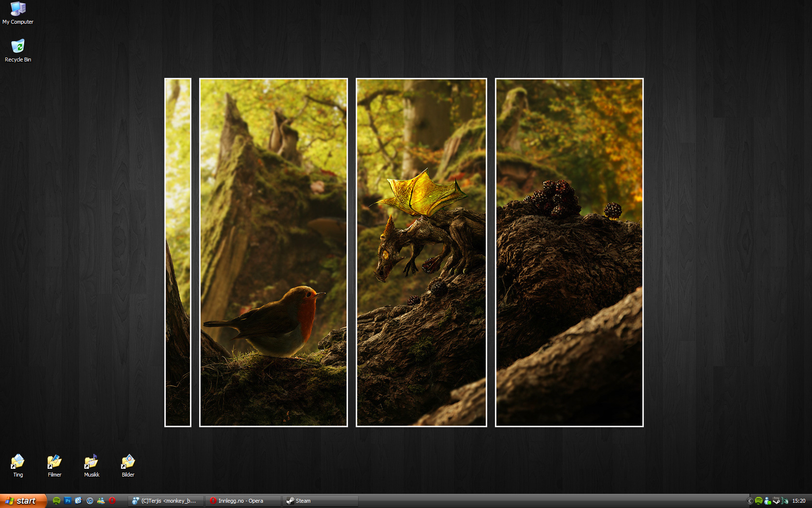Viewport: 812px width, 508px height.
Task: Select the Ting folder shortcut
Action: (x=18, y=466)
